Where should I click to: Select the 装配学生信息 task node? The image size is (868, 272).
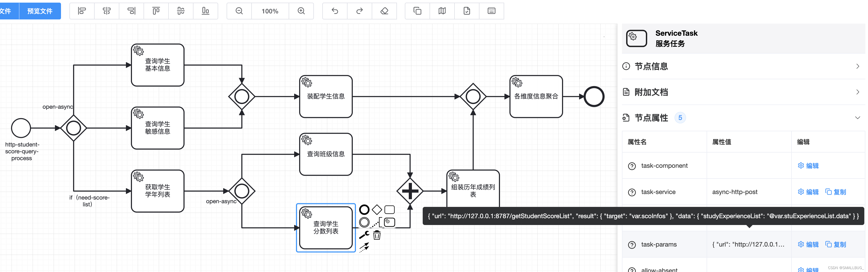pyautogui.click(x=326, y=96)
